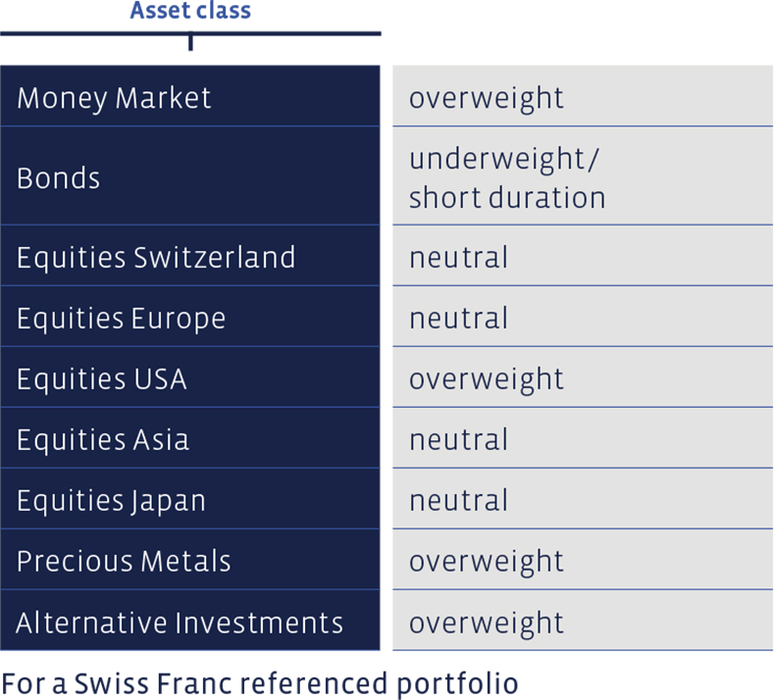Click overweight beside Equities USA

[487, 379]
